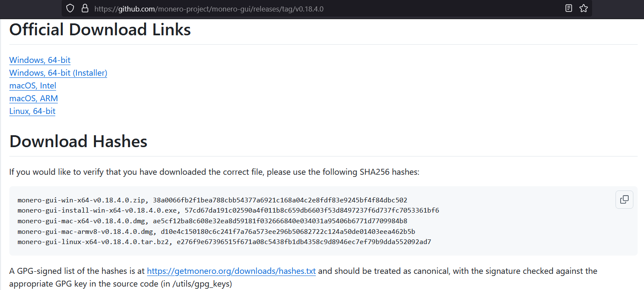The height and width of the screenshot is (290, 644).
Task: Open the Linux, 64-bit download link
Action: point(32,111)
